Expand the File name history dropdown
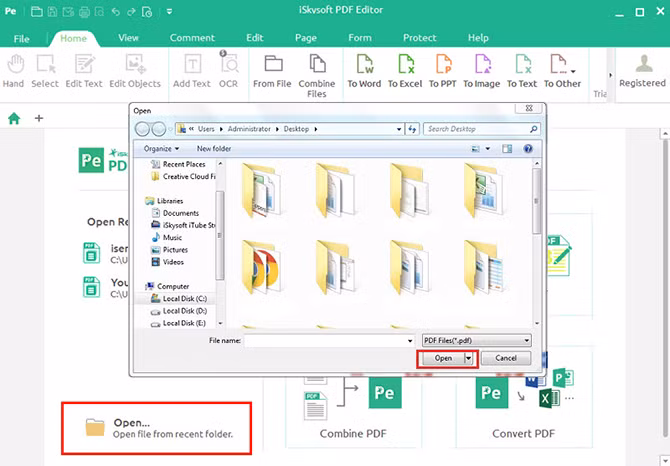This screenshot has width=670, height=466. 409,340
